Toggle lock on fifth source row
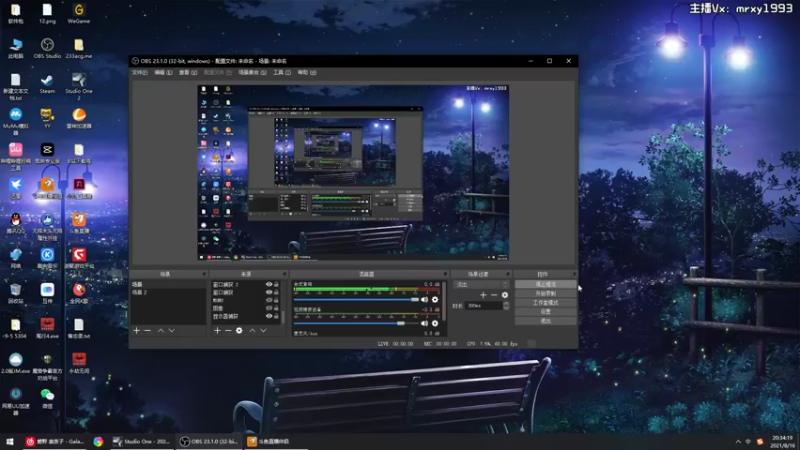 (x=277, y=316)
